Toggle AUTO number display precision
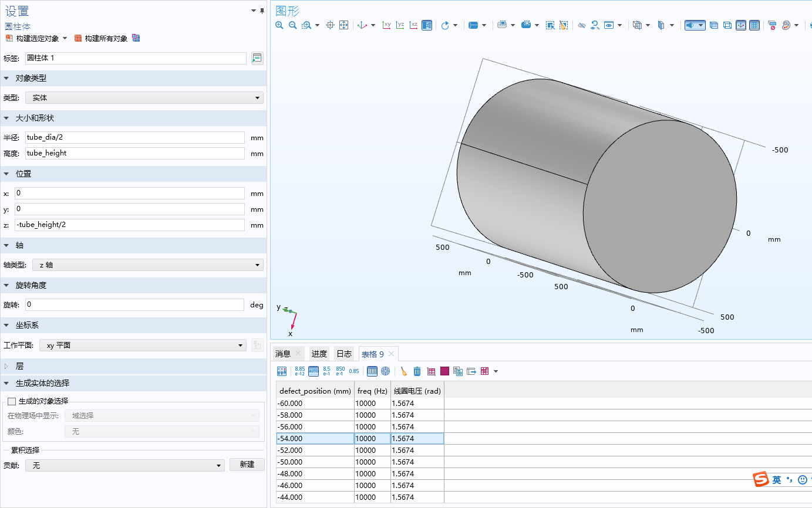Screen dimensions: 812x508 tap(314, 371)
